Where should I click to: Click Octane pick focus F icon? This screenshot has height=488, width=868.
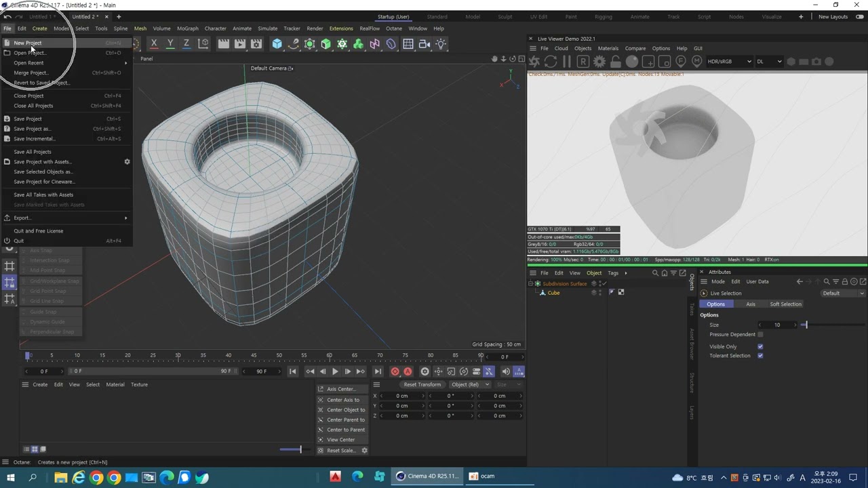click(x=681, y=62)
